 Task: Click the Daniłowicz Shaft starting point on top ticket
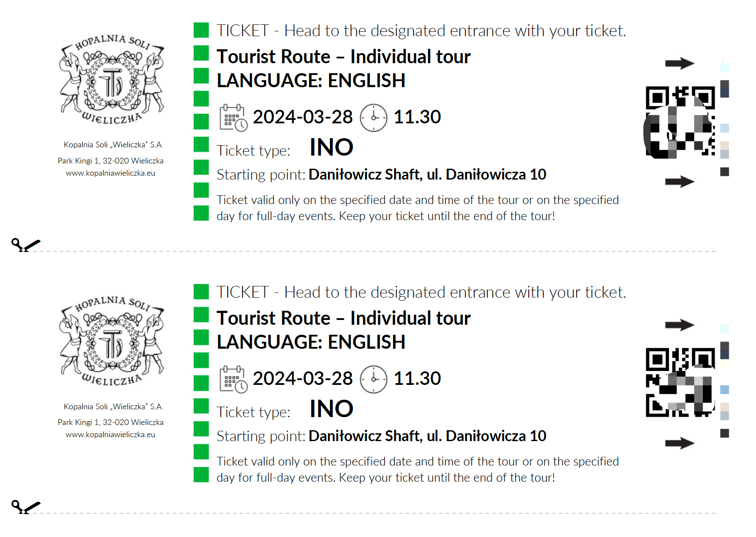click(427, 174)
